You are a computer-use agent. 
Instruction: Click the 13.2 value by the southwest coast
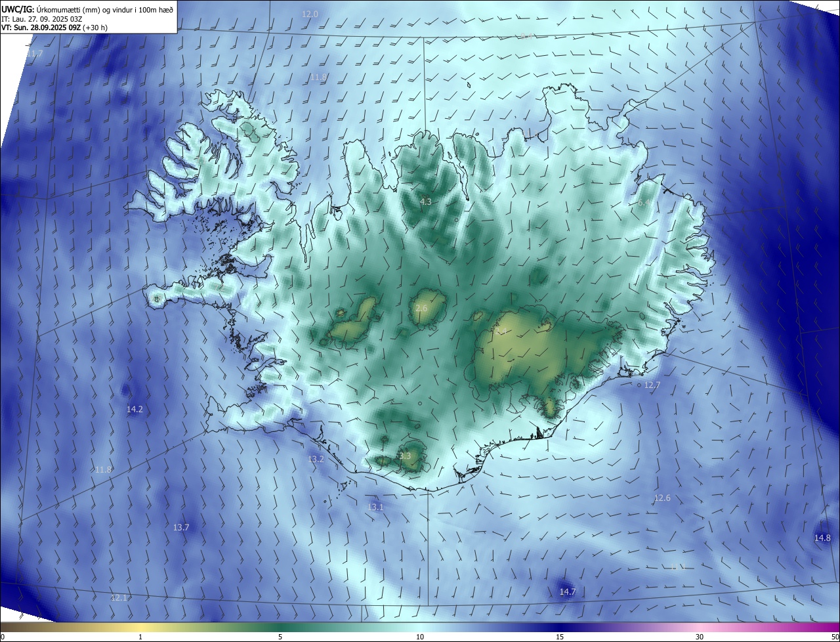coord(316,459)
